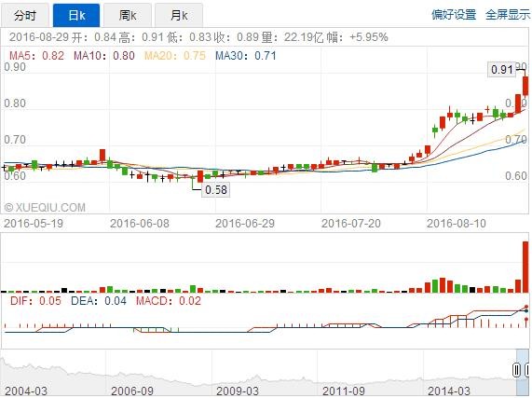This screenshot has height=398, width=532.
Task: Switch to the 分时 intraday tab
Action: click(25, 15)
